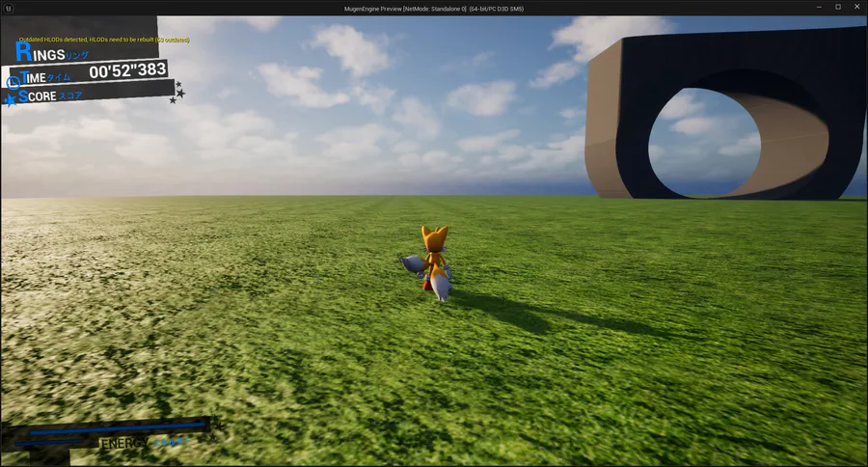Image resolution: width=868 pixels, height=467 pixels.
Task: Click the Unreal icon in the title bar
Action: [x=8, y=9]
